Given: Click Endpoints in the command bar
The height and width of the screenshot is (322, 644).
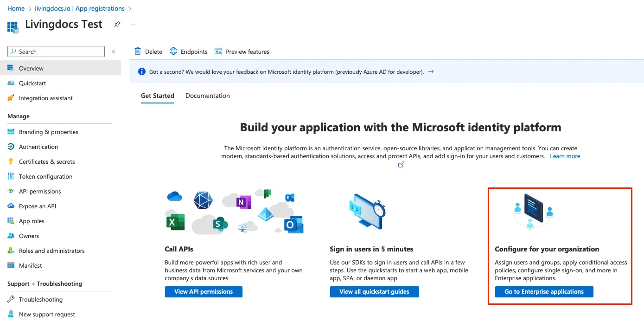Looking at the screenshot, I should point(189,52).
